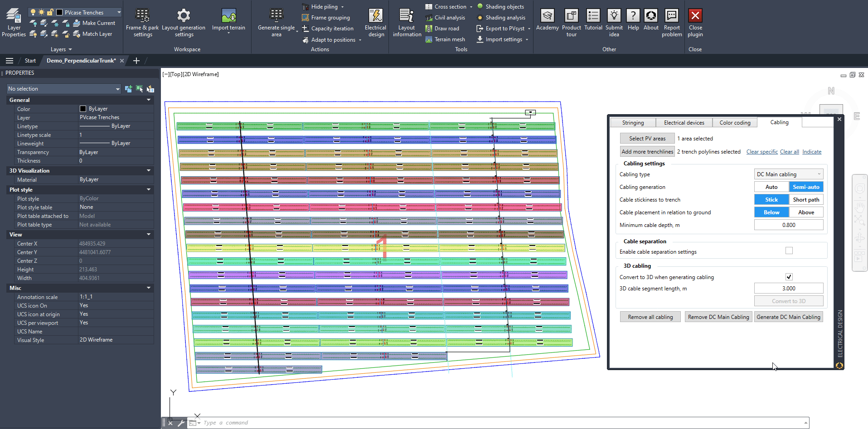Click the Clear specific link

(762, 152)
